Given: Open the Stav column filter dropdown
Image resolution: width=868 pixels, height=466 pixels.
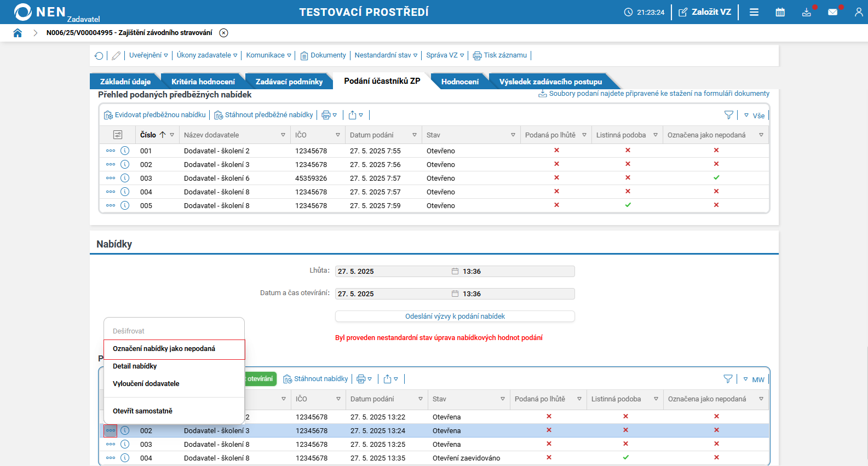Looking at the screenshot, I should (x=513, y=135).
